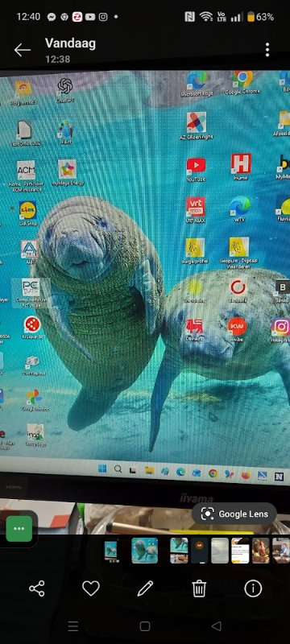Tap the Chrome icon in photographed taskbar

(x=213, y=473)
